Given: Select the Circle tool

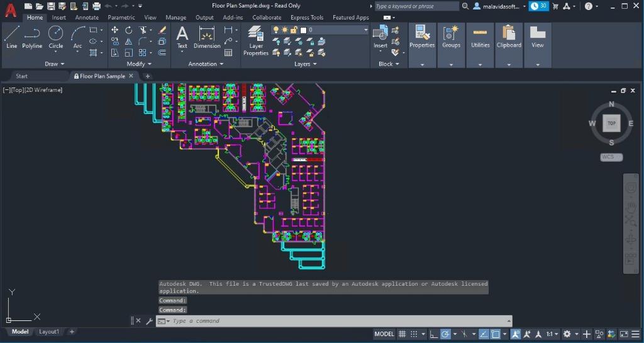Looking at the screenshot, I should pyautogui.click(x=56, y=37).
